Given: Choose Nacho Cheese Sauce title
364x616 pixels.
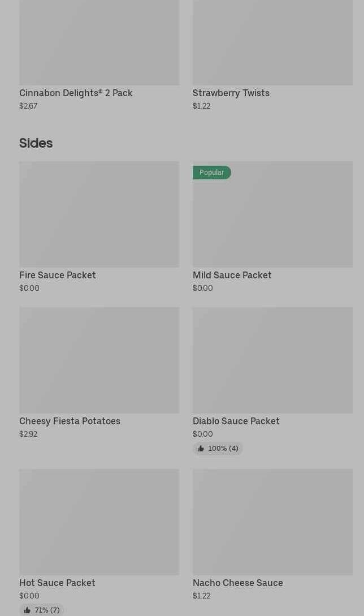Looking at the screenshot, I should click(237, 583).
